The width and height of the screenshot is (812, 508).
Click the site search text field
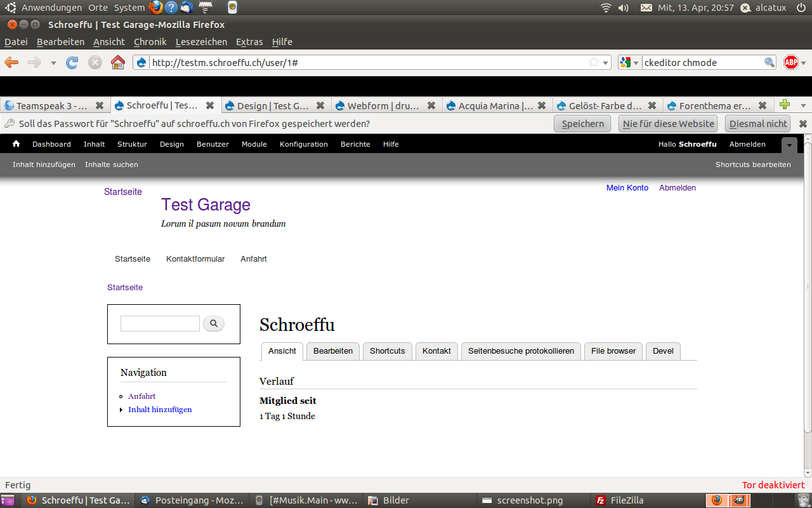click(x=160, y=324)
